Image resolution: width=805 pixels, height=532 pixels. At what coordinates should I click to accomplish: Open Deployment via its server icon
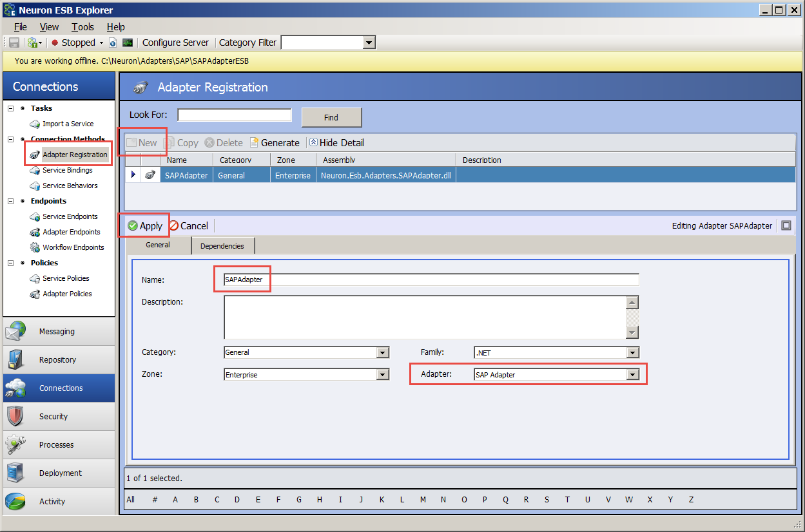(15, 473)
